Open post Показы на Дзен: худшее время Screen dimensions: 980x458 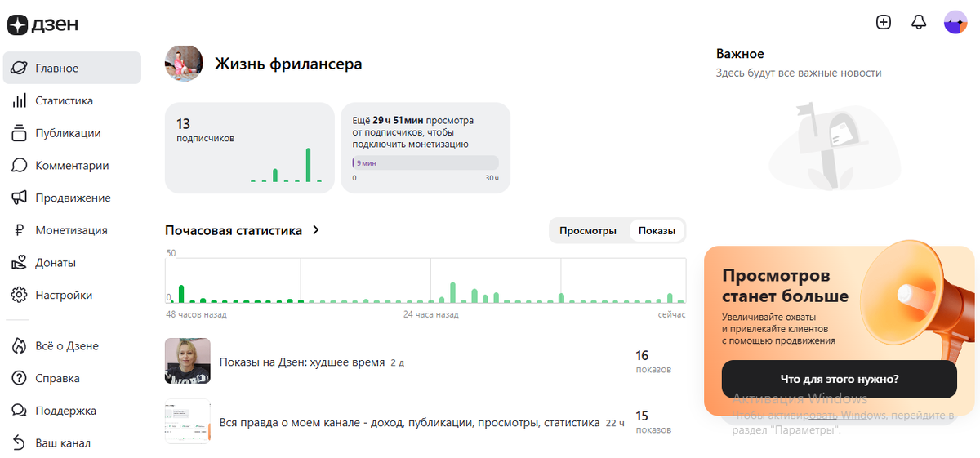(x=302, y=362)
